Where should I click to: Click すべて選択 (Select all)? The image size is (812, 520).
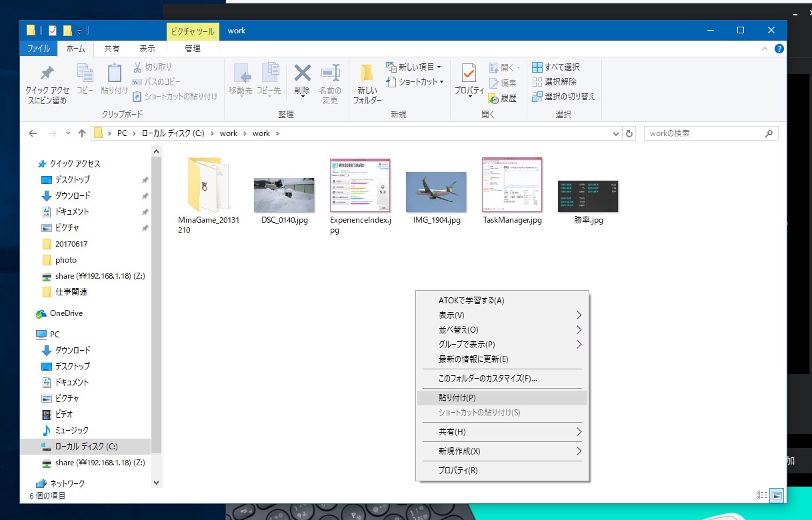(556, 67)
